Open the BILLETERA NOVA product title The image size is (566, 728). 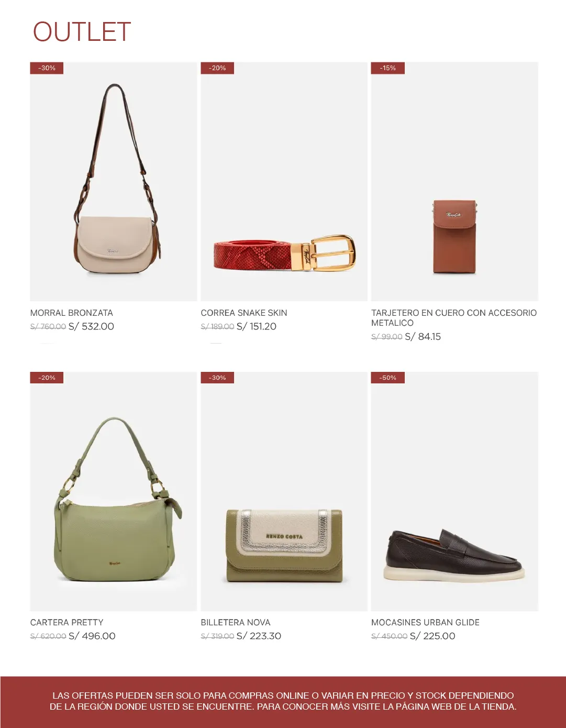coord(236,622)
